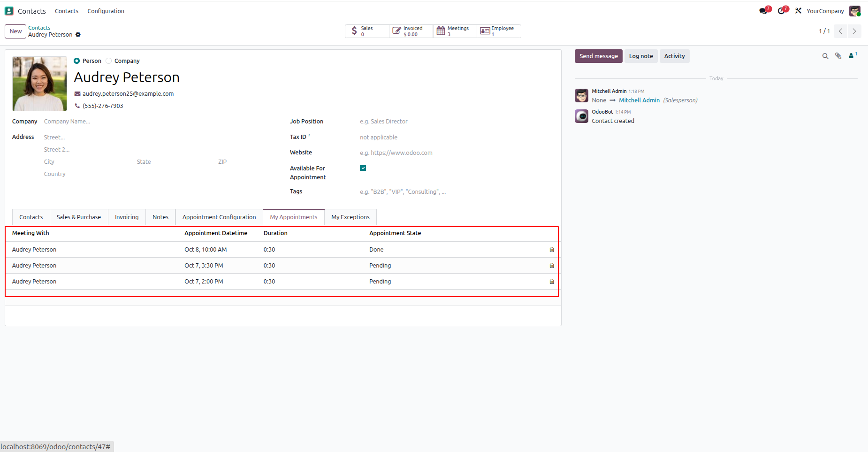Switch to the Contacts tab
Image resolution: width=868 pixels, height=452 pixels.
click(31, 217)
